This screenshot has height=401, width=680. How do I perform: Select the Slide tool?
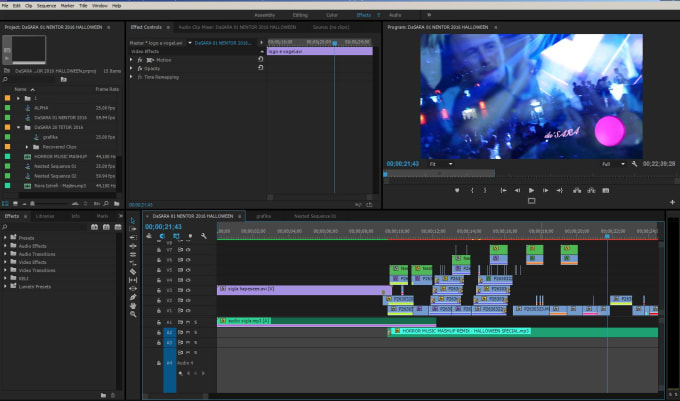133,289
